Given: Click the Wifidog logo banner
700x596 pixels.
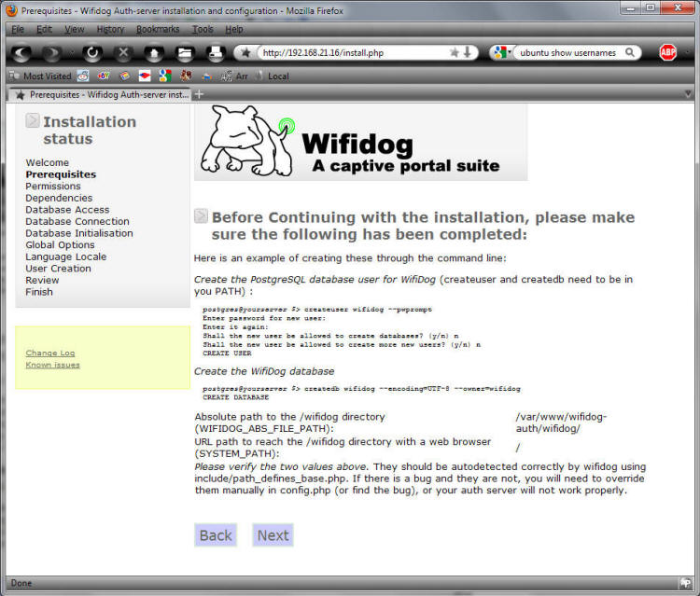Looking at the screenshot, I should click(x=360, y=143).
